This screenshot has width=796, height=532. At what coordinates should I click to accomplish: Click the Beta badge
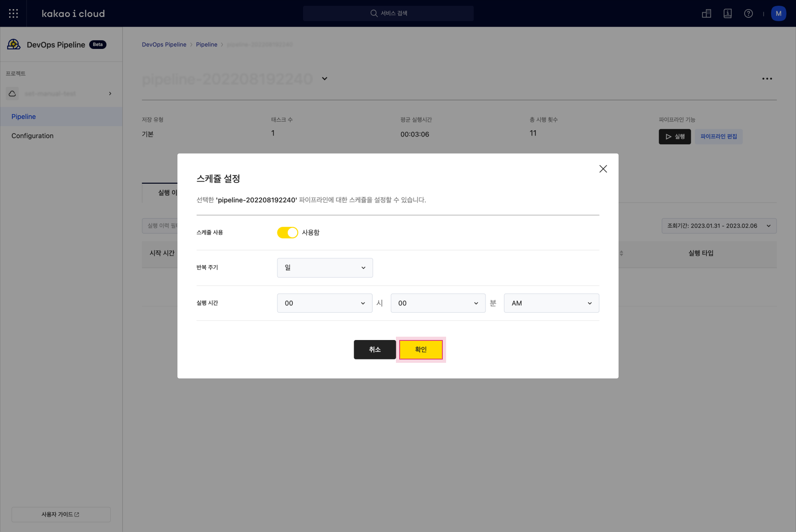[x=98, y=44]
